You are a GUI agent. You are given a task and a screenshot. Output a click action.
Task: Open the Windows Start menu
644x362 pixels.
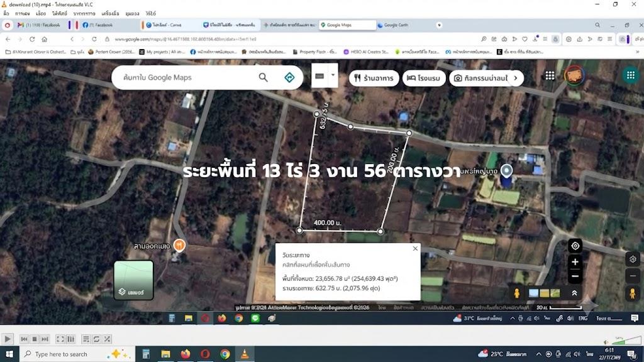9,354
